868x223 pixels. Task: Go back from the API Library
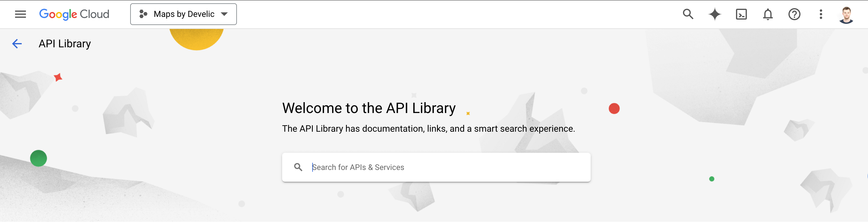coord(17,43)
